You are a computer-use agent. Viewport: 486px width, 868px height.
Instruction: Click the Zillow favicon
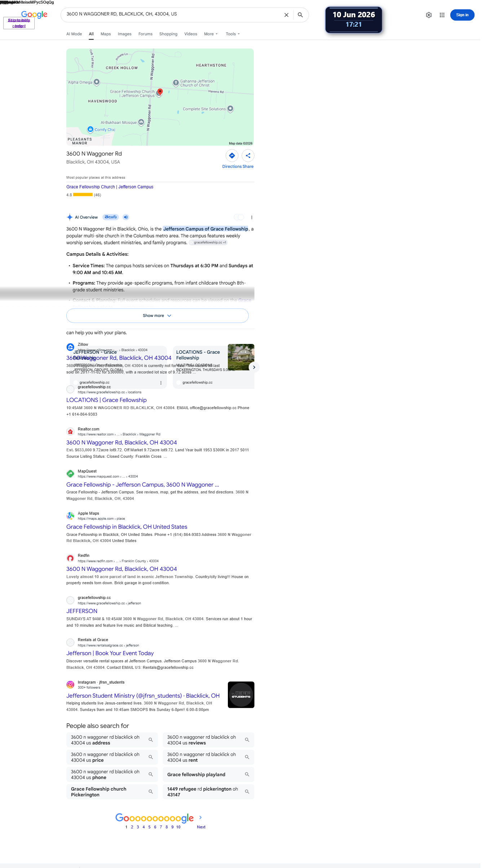[70, 347]
